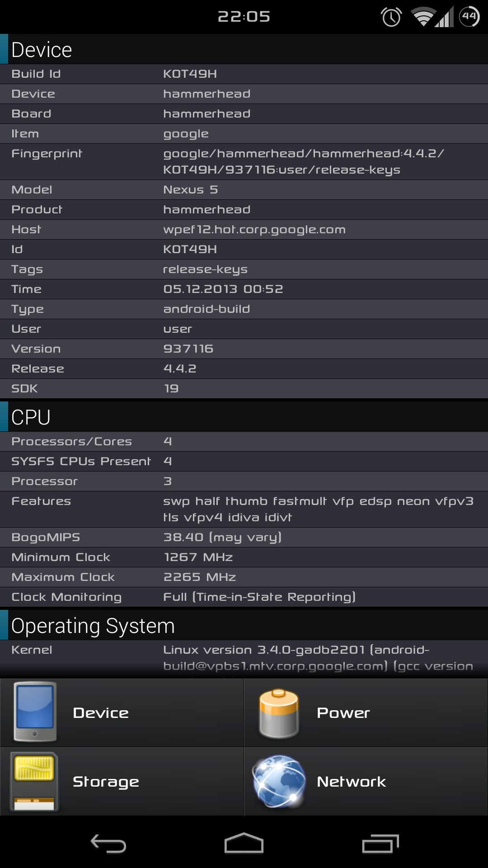
Task: Open the Storage tab label
Action: coord(106,782)
